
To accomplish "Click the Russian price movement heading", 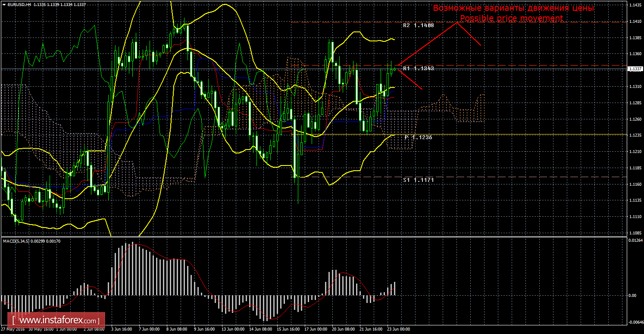I will [x=513, y=8].
